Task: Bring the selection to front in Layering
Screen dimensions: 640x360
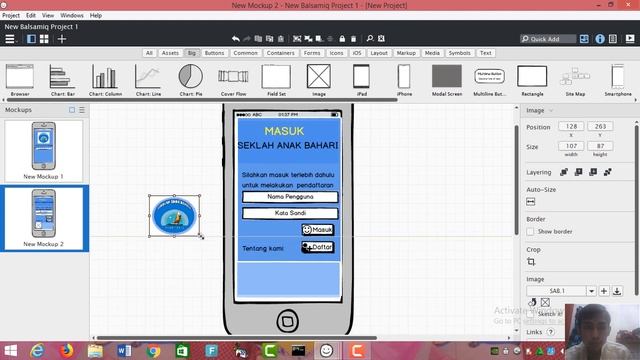Action: tap(564, 172)
